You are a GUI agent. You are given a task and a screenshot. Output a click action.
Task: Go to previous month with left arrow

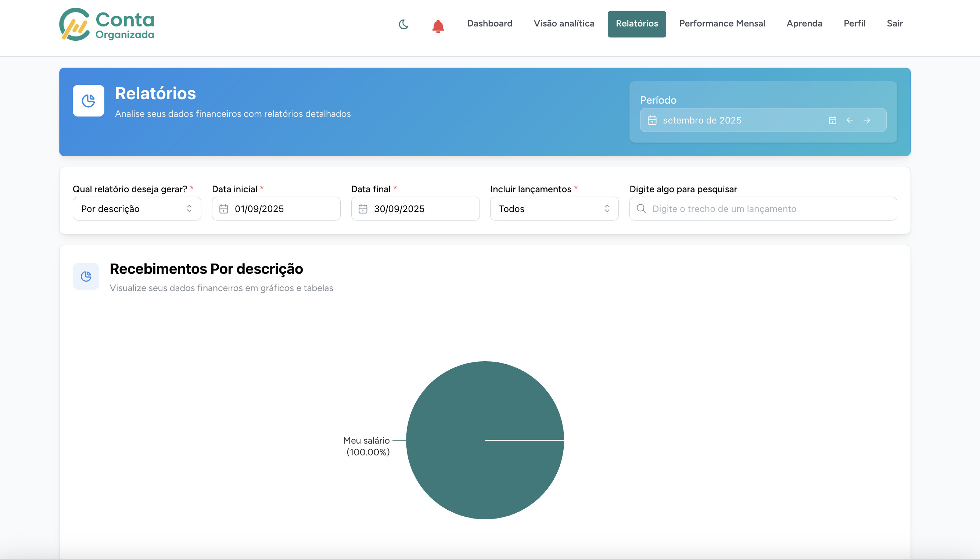point(850,120)
